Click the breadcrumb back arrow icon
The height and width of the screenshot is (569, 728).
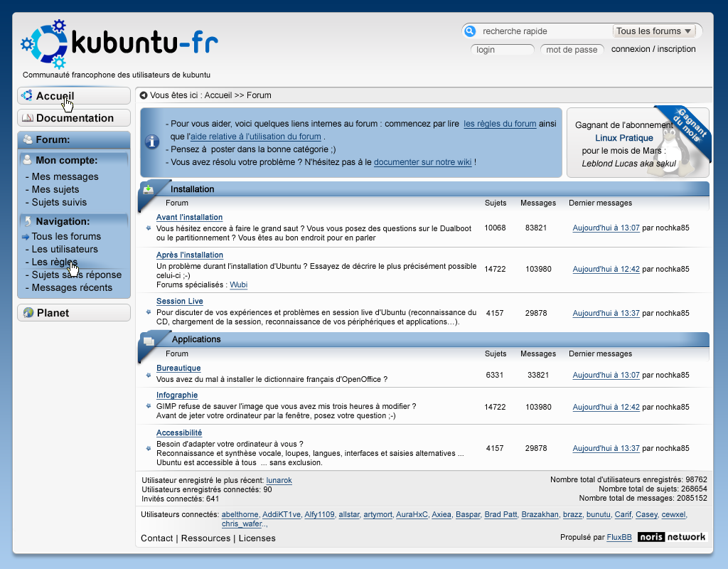(143, 95)
